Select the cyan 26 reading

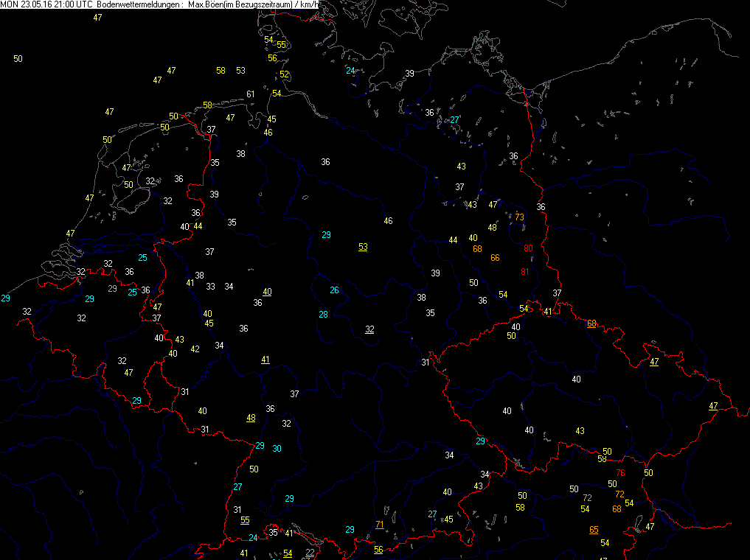click(334, 290)
